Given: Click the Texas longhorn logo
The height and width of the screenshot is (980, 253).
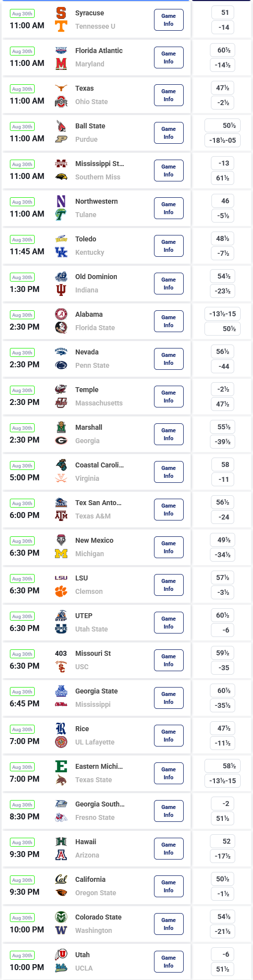Looking at the screenshot, I should [x=61, y=88].
